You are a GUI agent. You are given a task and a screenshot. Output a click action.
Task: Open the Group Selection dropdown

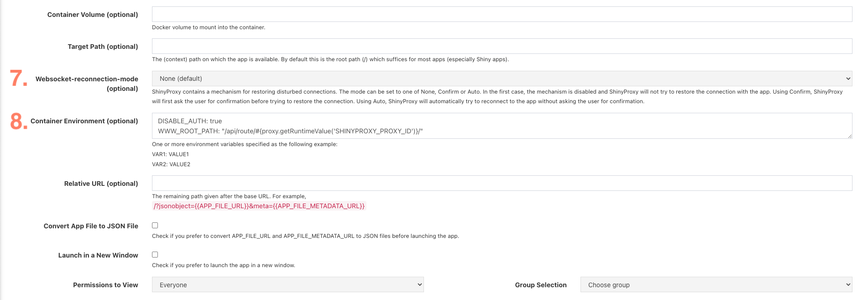(x=716, y=284)
